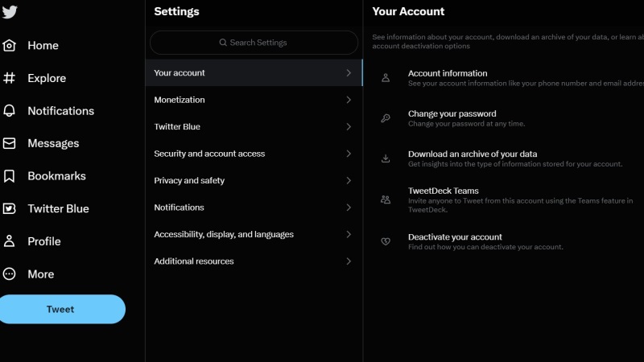Viewport: 644px width, 362px height.
Task: Click the Bookmarks ribbon icon
Action: (9, 176)
